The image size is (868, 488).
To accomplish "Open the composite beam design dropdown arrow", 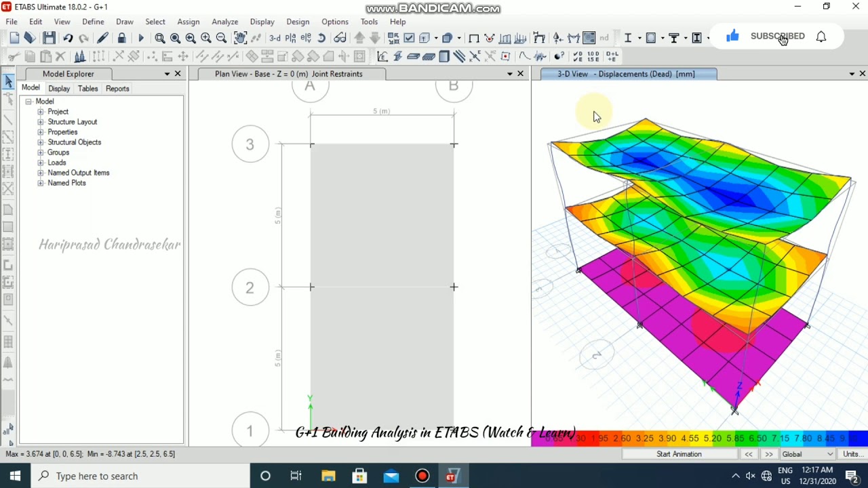I will click(x=685, y=39).
